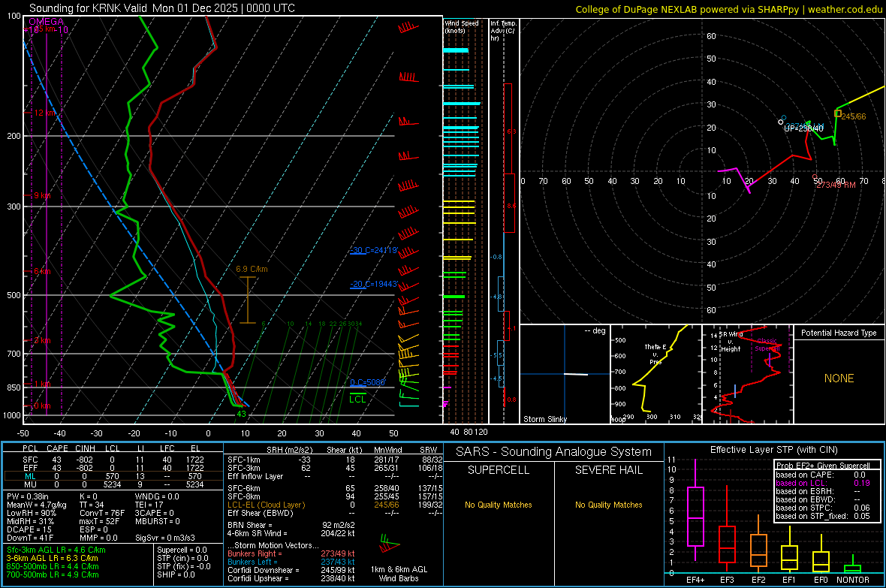Image resolution: width=886 pixels, height=588 pixels.
Task: Click the "Theta-E v. Pres" inset label
Action: click(655, 354)
